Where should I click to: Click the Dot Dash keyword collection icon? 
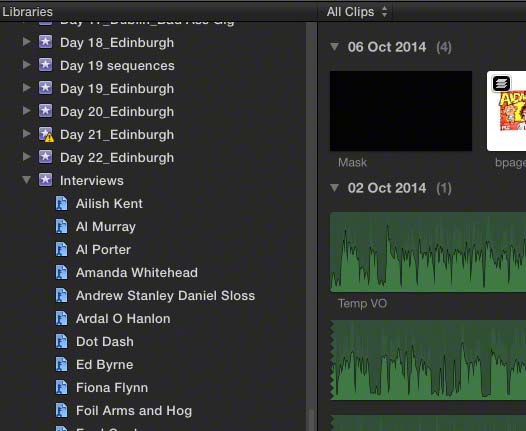61,341
